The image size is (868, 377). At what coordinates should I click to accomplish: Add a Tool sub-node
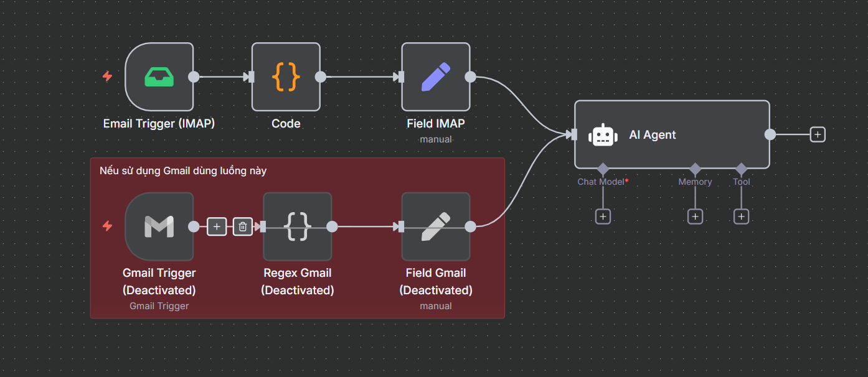coord(741,216)
